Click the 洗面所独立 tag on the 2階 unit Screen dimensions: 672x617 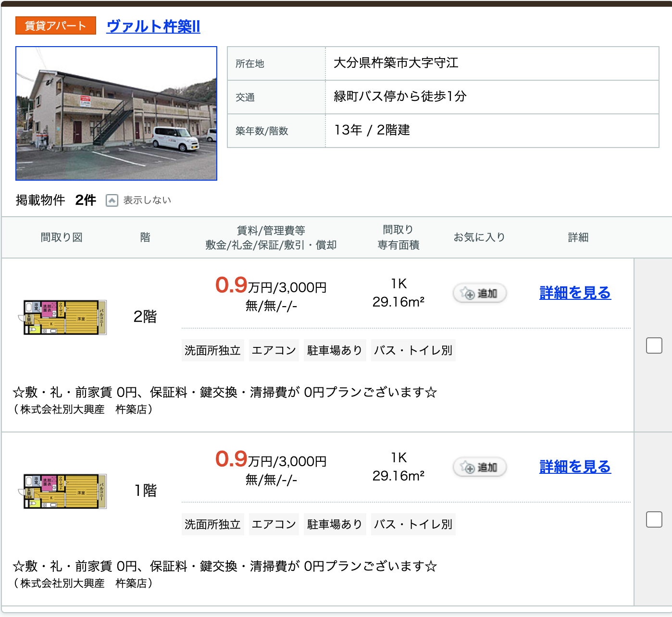coord(212,350)
